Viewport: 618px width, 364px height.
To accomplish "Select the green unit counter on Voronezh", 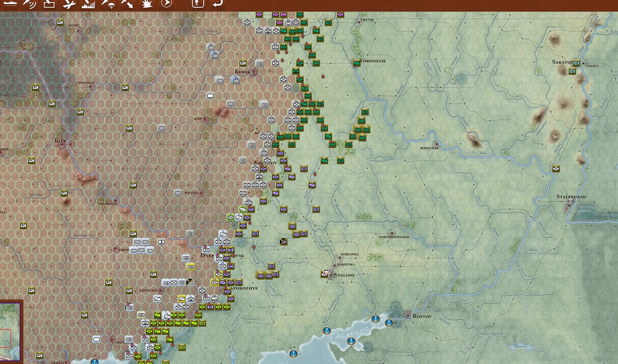I will pyautogui.click(x=357, y=63).
